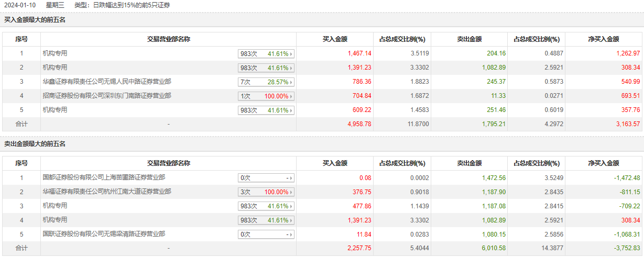Screen dimensions: 644x257
Task: Click 机构专用 in sell-table row 4
Action: 55,220
